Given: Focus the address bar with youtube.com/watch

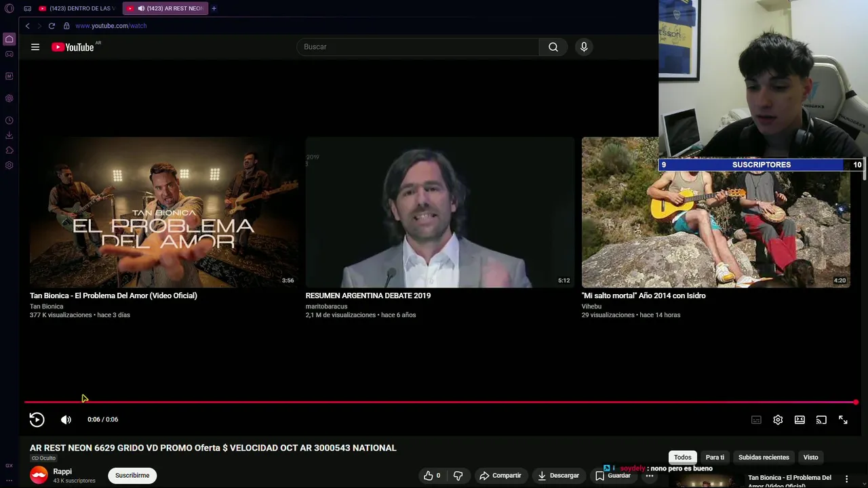Looking at the screenshot, I should click(x=111, y=26).
